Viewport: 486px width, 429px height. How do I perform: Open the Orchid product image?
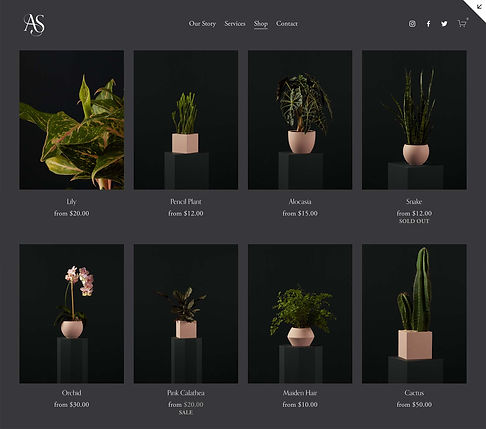tap(72, 314)
